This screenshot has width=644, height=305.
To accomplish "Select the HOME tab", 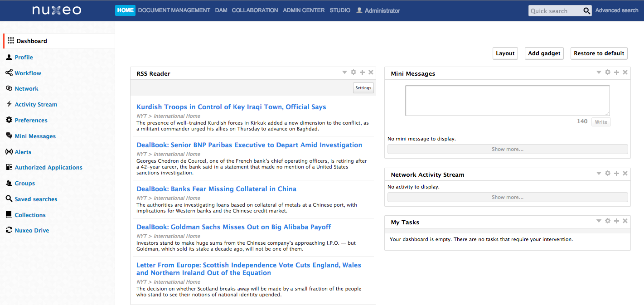I will (126, 10).
